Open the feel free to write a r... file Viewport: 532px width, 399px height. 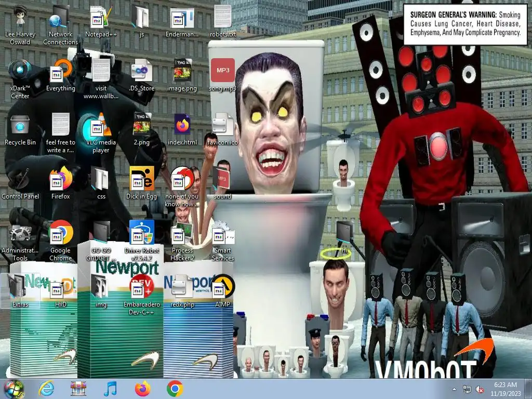[x=60, y=134]
